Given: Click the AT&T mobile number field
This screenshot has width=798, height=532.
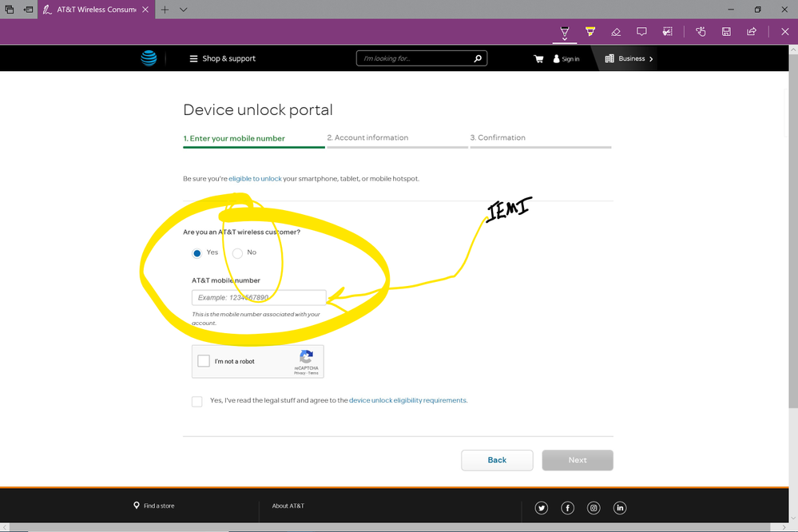Looking at the screenshot, I should click(x=258, y=298).
